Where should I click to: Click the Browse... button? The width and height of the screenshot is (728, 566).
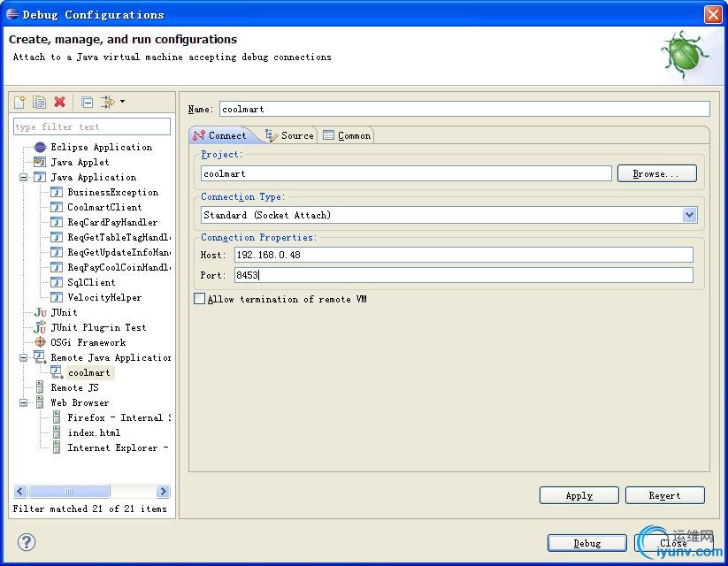pyautogui.click(x=656, y=174)
